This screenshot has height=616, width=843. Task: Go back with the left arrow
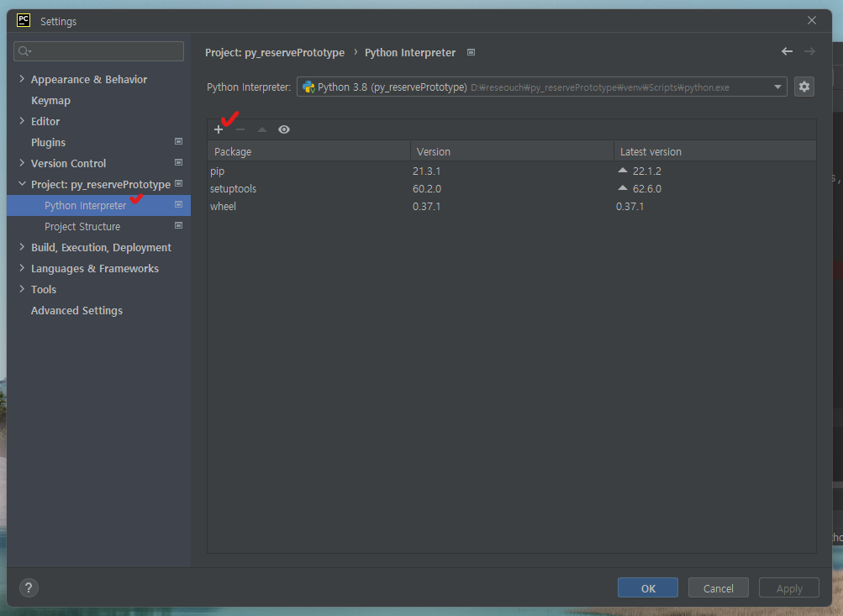click(x=787, y=51)
